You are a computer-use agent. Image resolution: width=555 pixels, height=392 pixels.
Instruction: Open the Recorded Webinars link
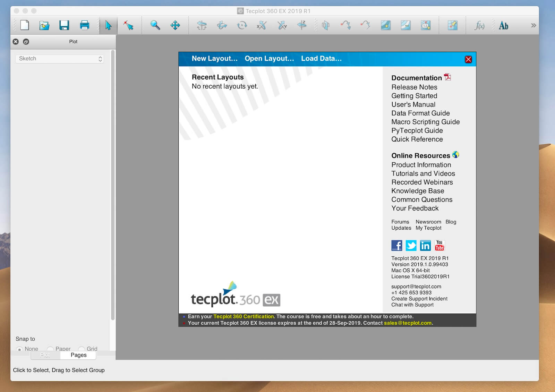[x=422, y=182]
